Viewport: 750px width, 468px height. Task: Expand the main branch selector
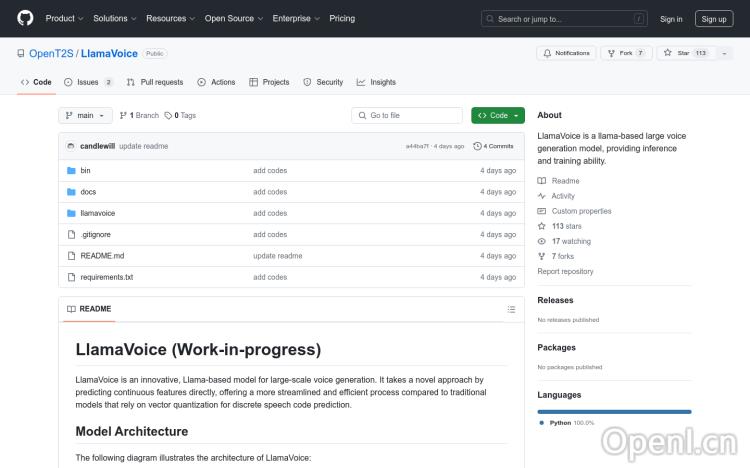click(x=85, y=116)
